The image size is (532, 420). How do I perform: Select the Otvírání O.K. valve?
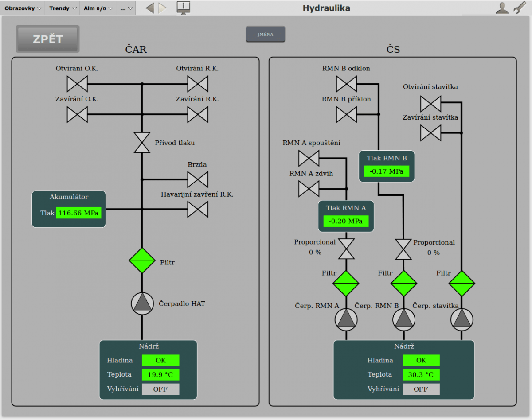[77, 84]
